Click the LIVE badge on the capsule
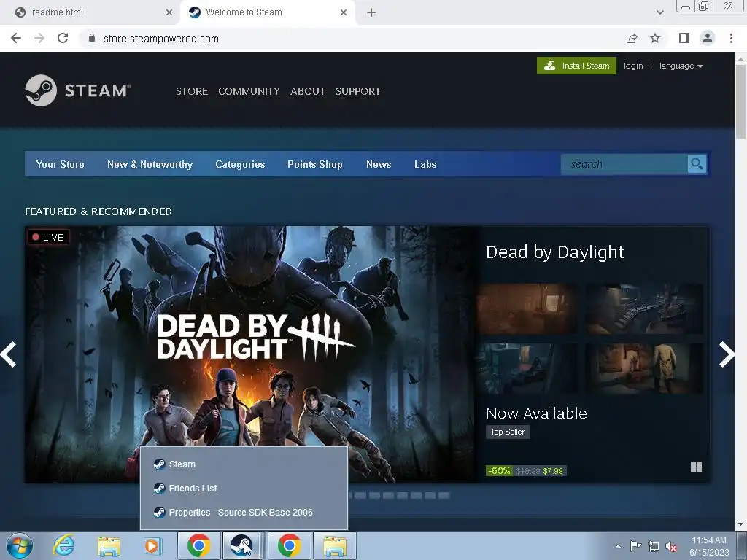747x560 pixels. pos(48,237)
